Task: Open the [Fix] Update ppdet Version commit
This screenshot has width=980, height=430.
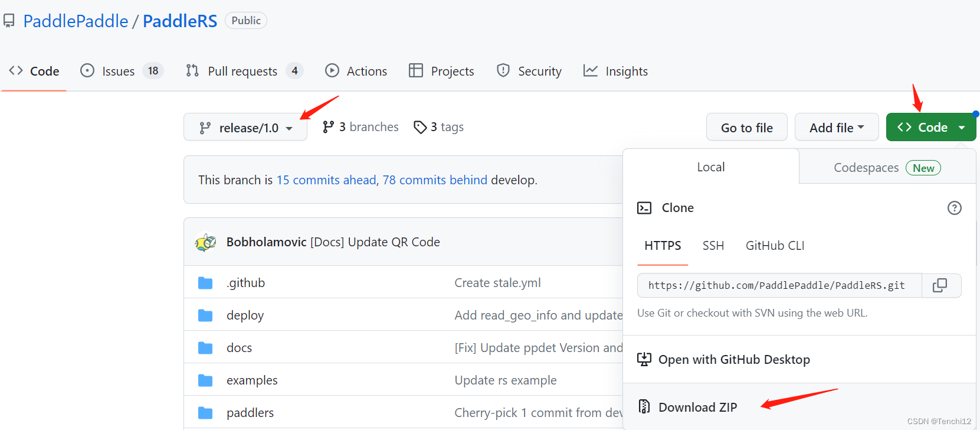Action: click(539, 348)
